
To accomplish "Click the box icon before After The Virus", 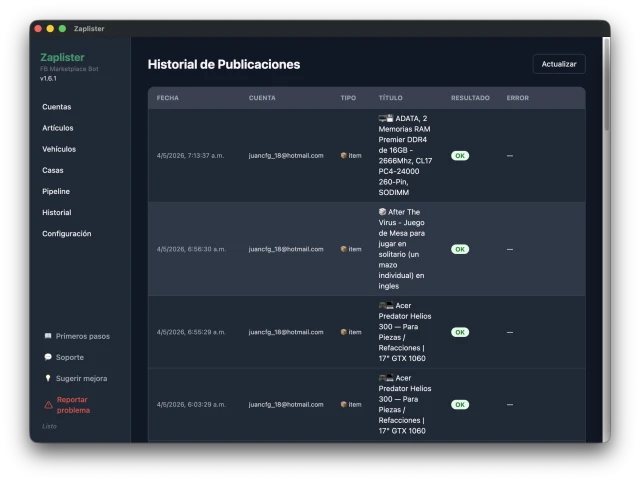I will point(382,212).
